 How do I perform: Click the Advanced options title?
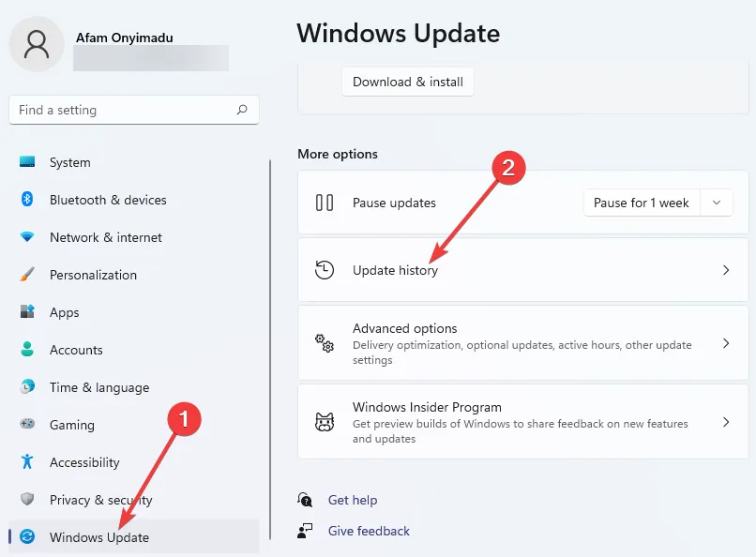pos(404,328)
